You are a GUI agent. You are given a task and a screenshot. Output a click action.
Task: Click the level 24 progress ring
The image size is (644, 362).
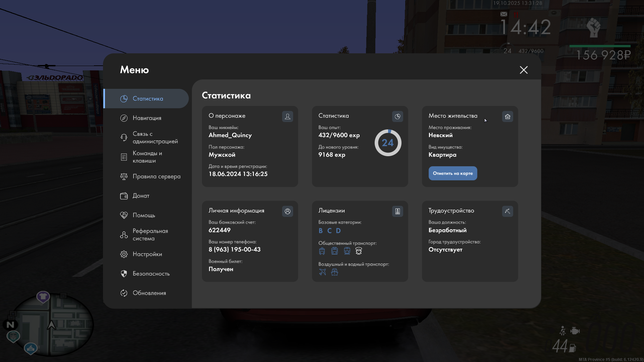click(x=388, y=143)
